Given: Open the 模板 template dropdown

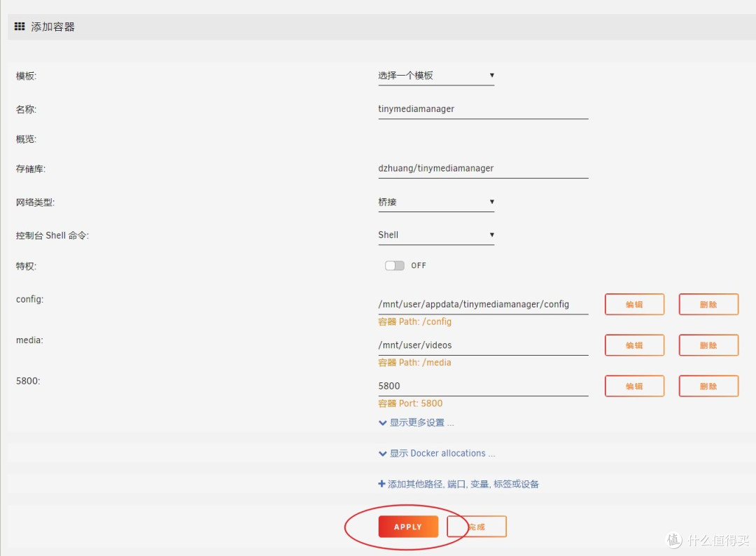Looking at the screenshot, I should (436, 76).
